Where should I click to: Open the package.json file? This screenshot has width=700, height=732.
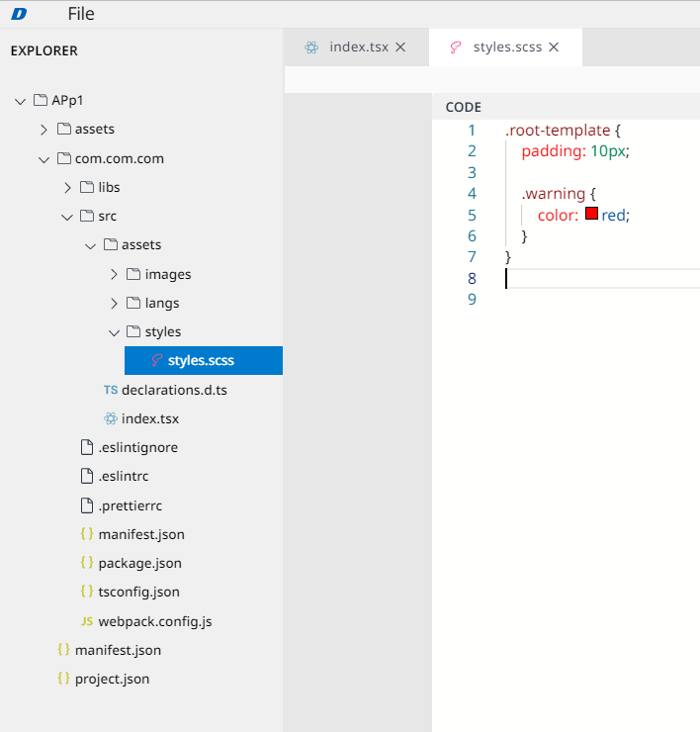[x=140, y=563]
